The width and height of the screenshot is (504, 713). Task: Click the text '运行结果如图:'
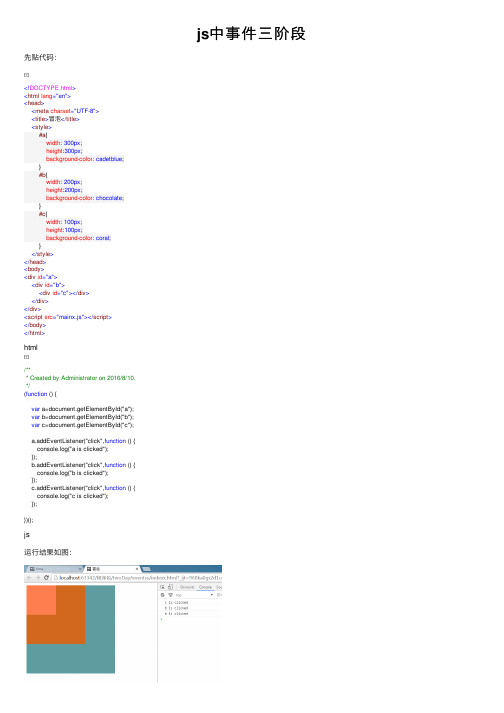tap(48, 552)
